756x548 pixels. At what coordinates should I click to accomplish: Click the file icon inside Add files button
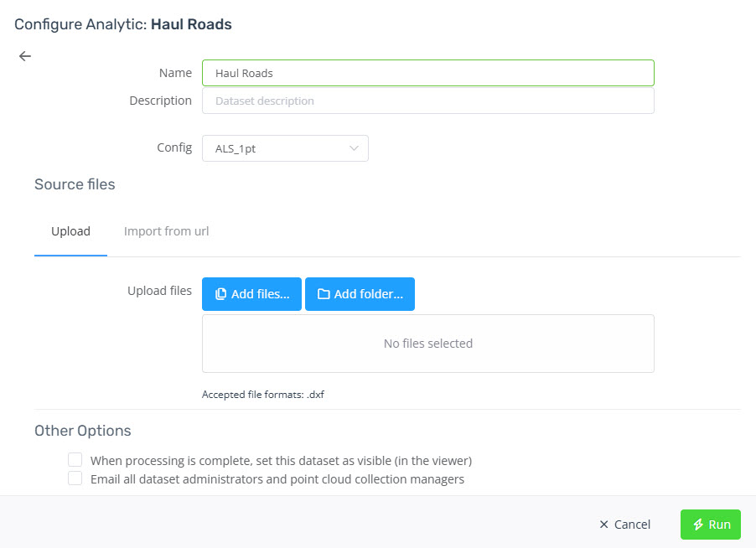click(220, 294)
